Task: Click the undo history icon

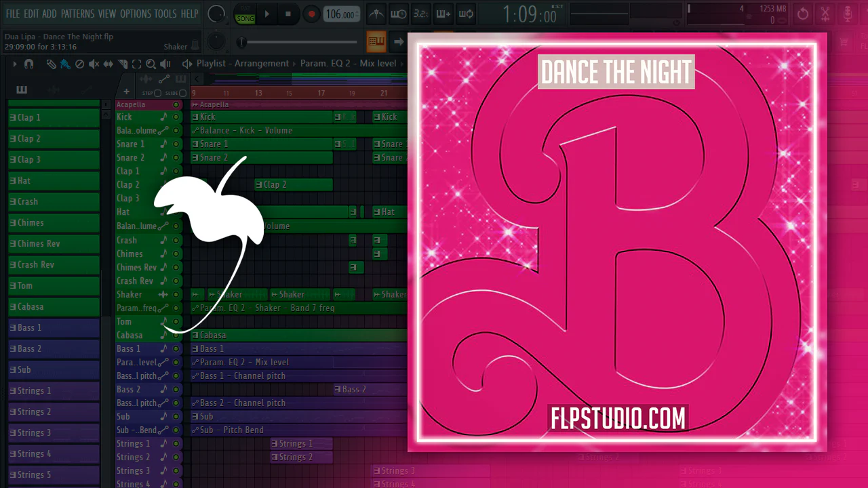Action: 803,14
